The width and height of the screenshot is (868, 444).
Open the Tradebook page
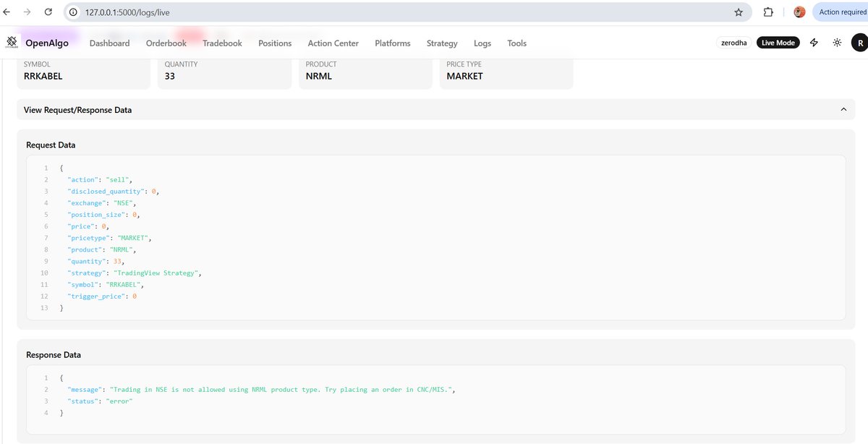[222, 43]
